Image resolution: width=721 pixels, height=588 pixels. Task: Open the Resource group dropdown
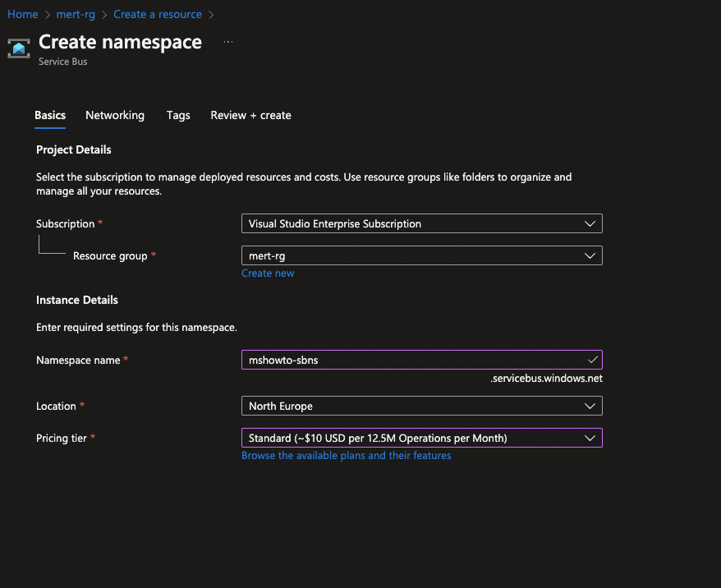pyautogui.click(x=421, y=255)
